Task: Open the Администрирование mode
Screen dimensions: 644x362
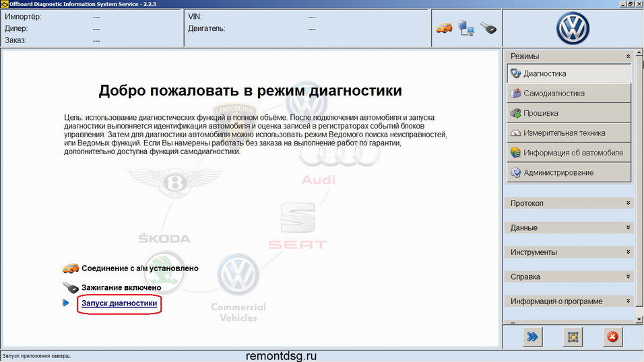Action: pos(569,172)
